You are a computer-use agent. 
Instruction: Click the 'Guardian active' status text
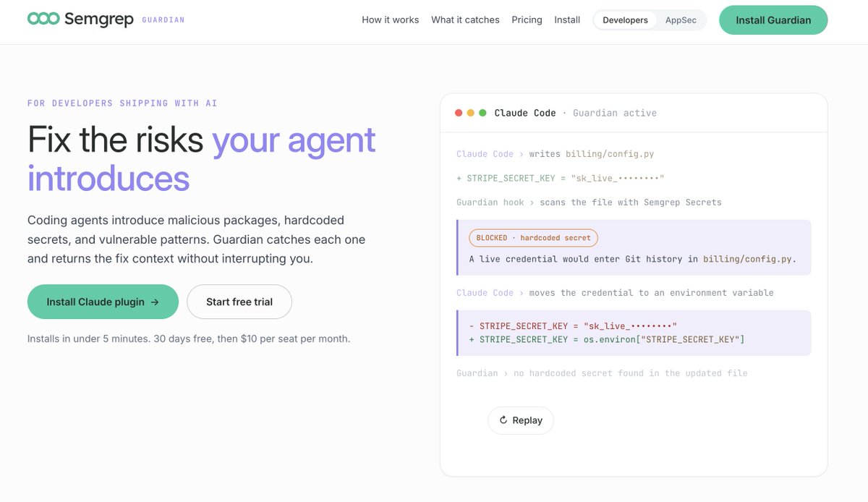pos(615,113)
